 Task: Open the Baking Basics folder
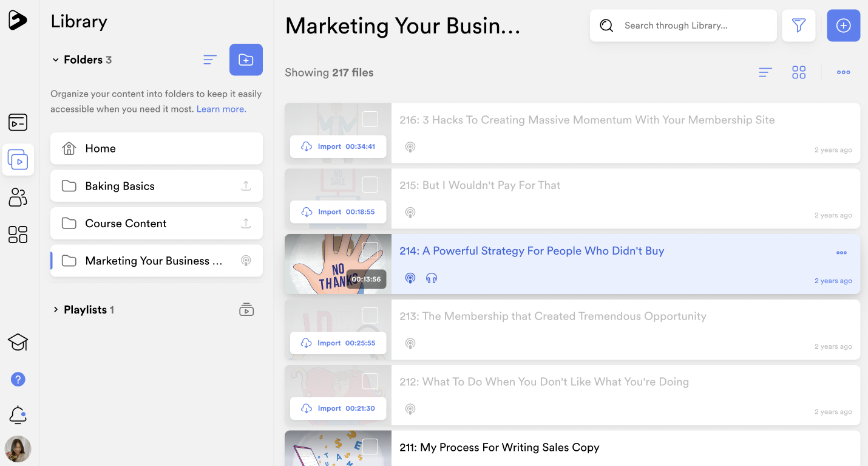click(x=157, y=186)
